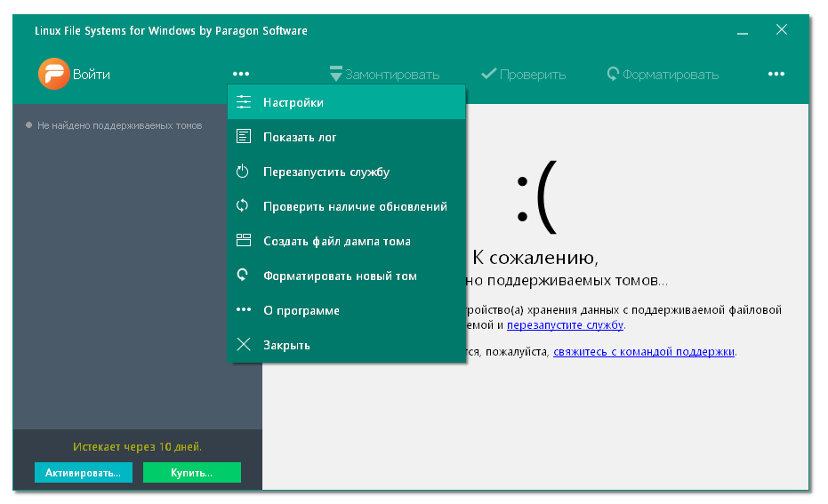Select Проверить наличие обновлений menu item
The height and width of the screenshot is (504, 828).
pos(347,206)
